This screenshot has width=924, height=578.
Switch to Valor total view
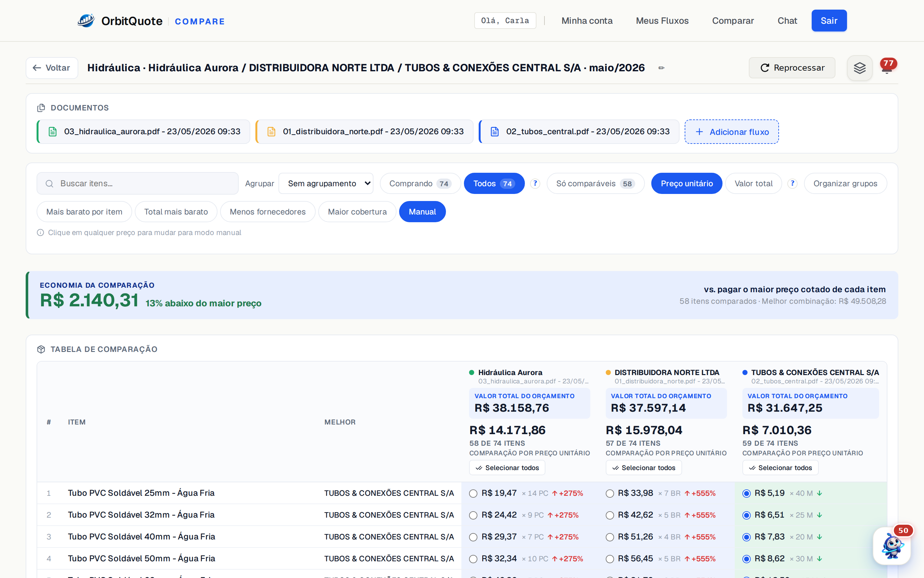point(753,183)
